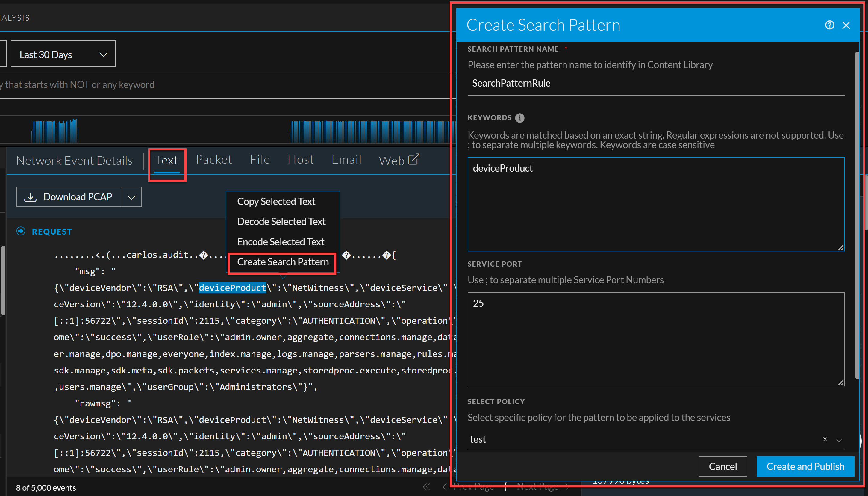
Task: Select Create Search Pattern from context menu
Action: (282, 261)
